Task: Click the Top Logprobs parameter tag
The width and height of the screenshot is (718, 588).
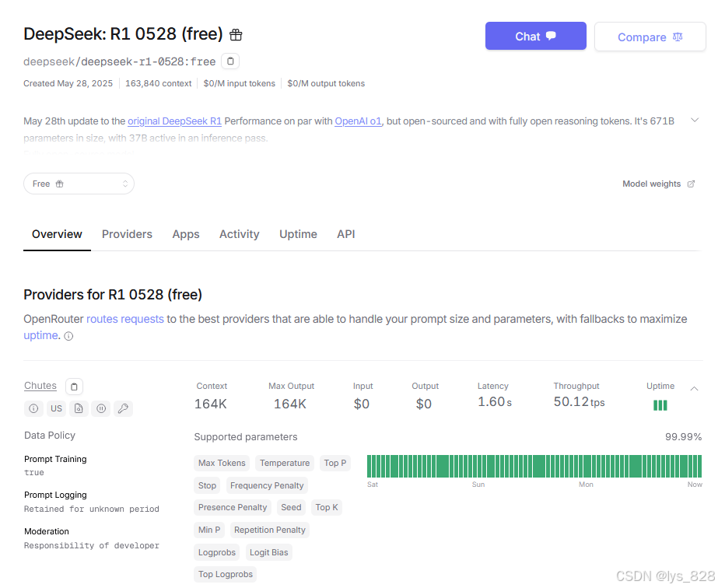Action: (x=226, y=574)
